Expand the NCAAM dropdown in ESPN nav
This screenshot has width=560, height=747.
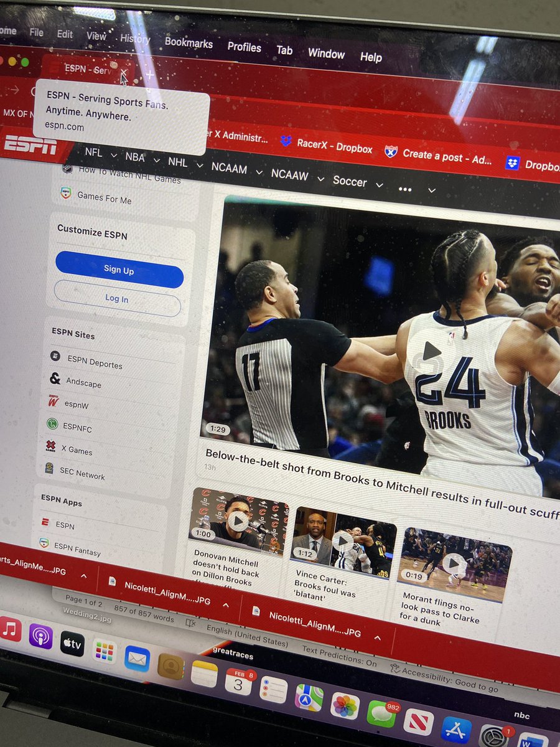[259, 172]
